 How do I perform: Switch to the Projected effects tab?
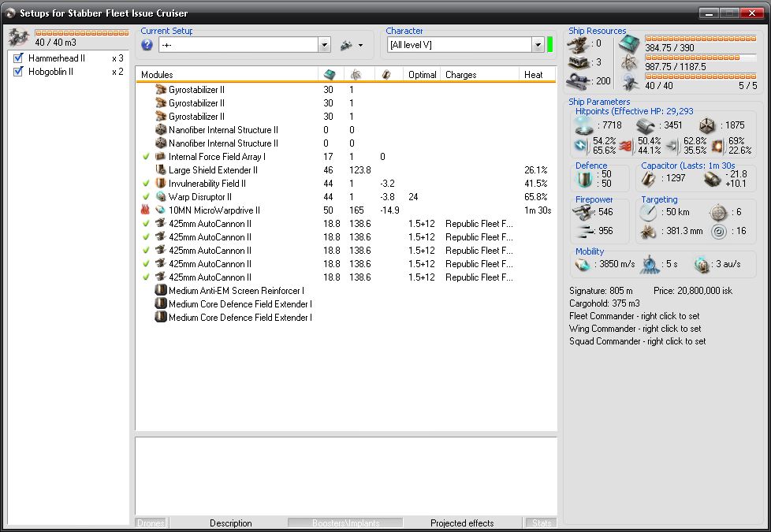pos(462,523)
